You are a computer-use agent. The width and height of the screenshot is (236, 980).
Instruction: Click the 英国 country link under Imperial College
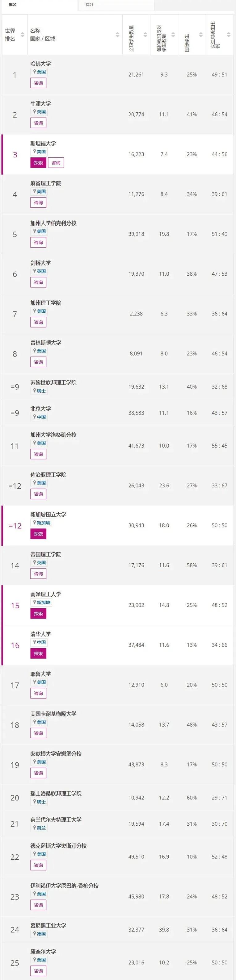click(x=41, y=562)
